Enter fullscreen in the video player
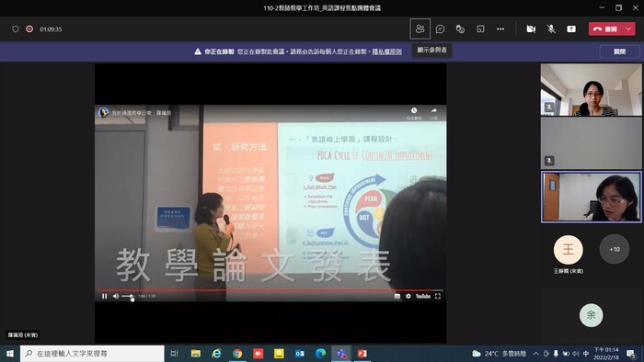Screen dimensions: 644x362 click(x=438, y=296)
